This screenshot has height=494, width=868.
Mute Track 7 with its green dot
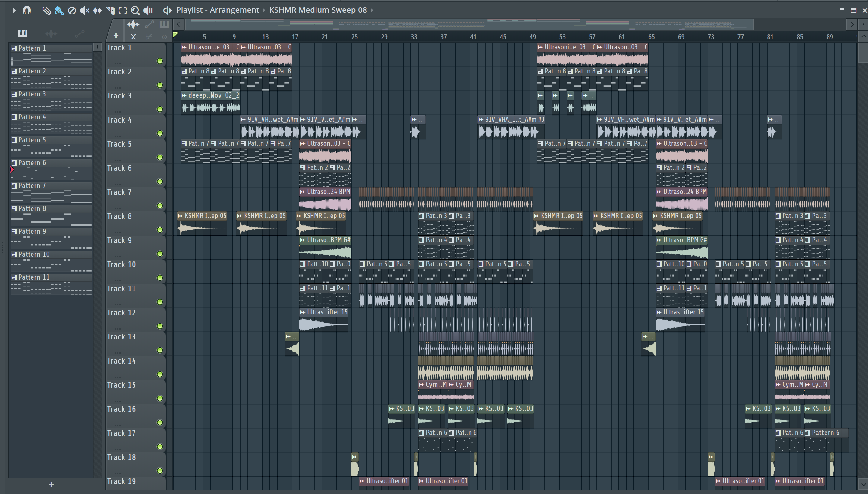(x=160, y=206)
